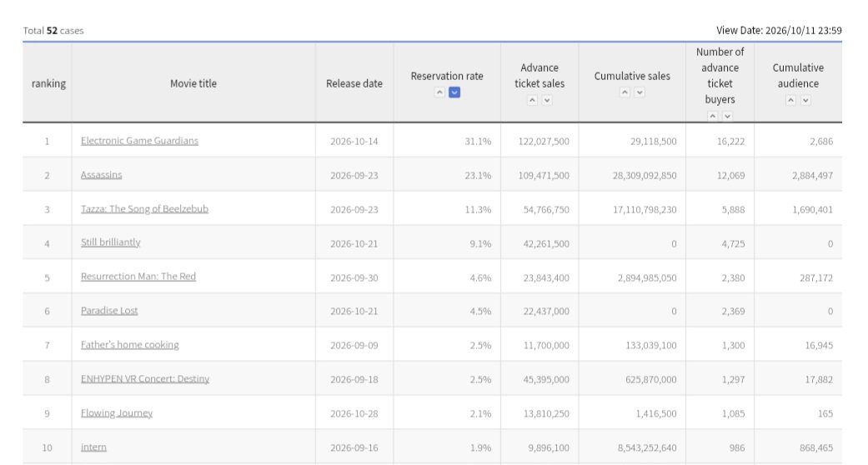
Task: Select cumulative sales 133,039,100 cell
Action: click(632, 346)
